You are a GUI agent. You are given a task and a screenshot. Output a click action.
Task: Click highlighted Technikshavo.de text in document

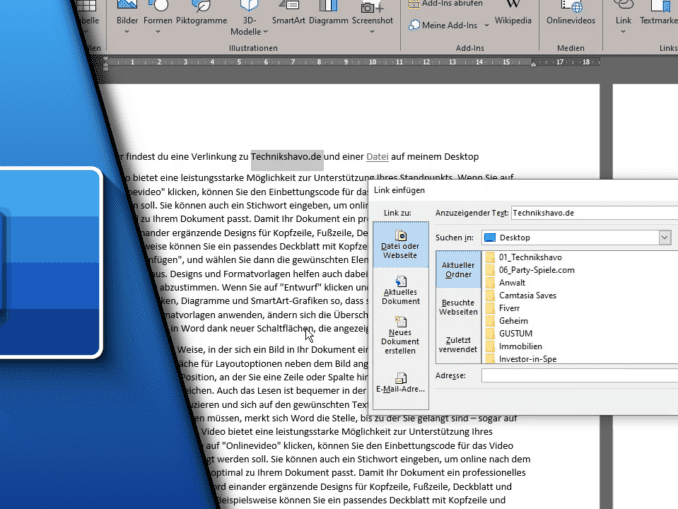tap(286, 157)
